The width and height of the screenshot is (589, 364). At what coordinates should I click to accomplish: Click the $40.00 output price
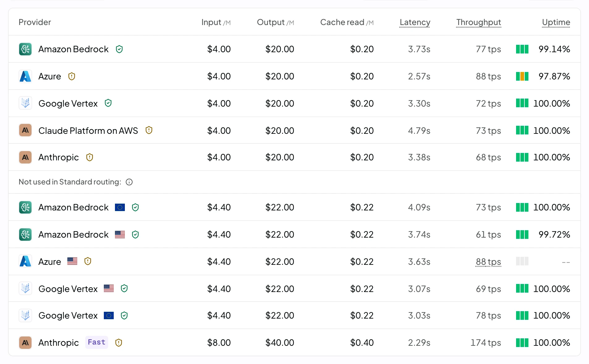tap(280, 343)
